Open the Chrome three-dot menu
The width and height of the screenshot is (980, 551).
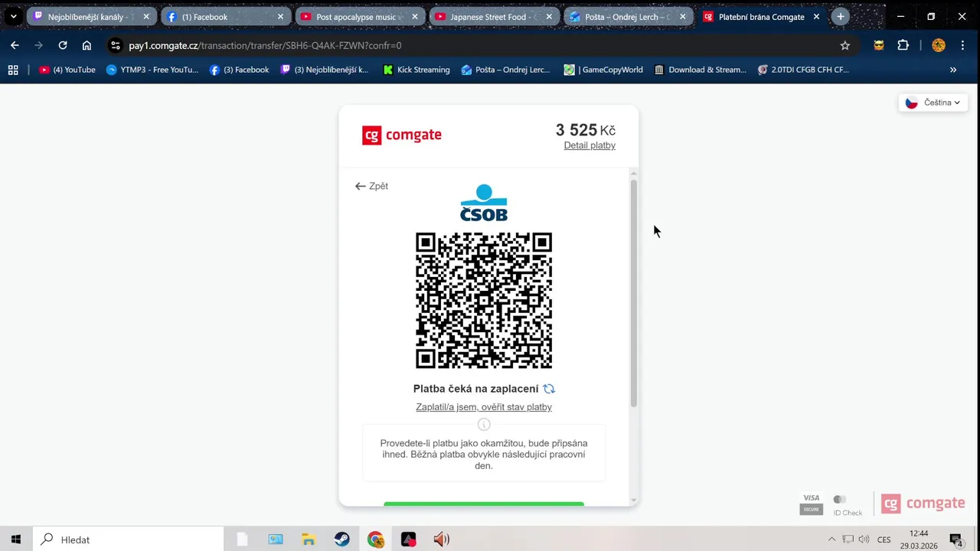click(x=962, y=45)
